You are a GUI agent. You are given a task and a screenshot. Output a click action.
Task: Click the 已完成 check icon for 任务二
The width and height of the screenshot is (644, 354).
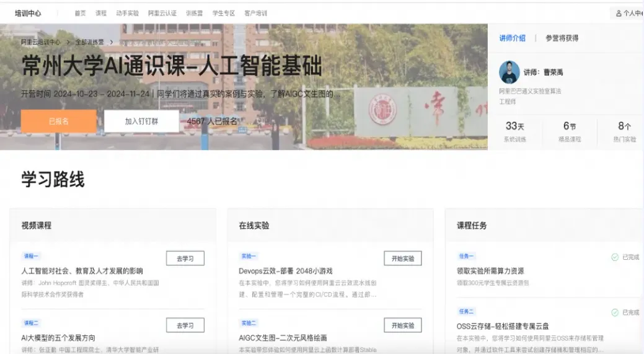(615, 312)
